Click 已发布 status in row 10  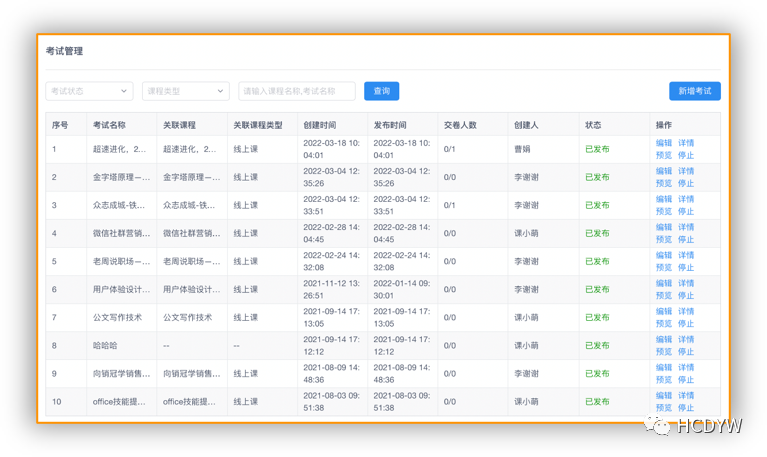tap(597, 402)
